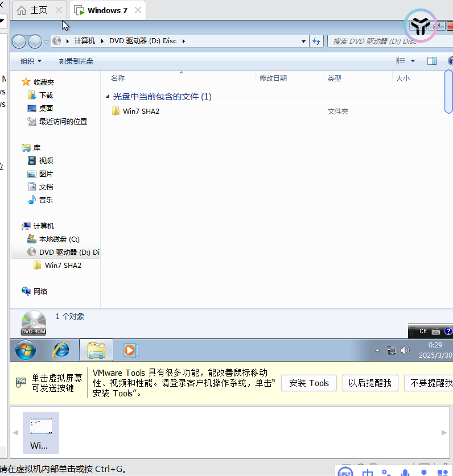Click 刻录到光盘 in the toolbar

tap(76, 61)
